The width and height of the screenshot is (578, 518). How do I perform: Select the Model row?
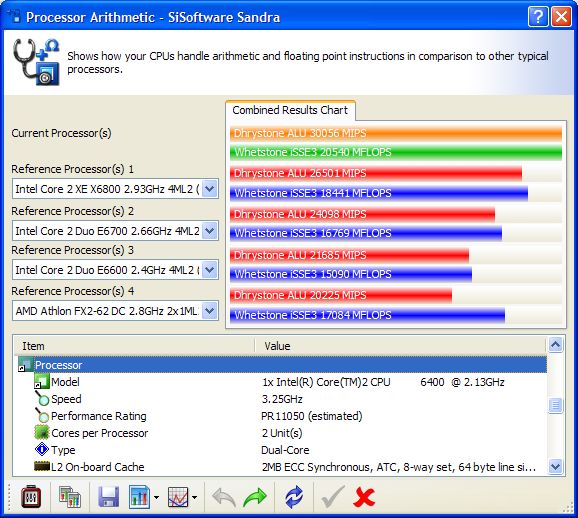click(x=281, y=382)
